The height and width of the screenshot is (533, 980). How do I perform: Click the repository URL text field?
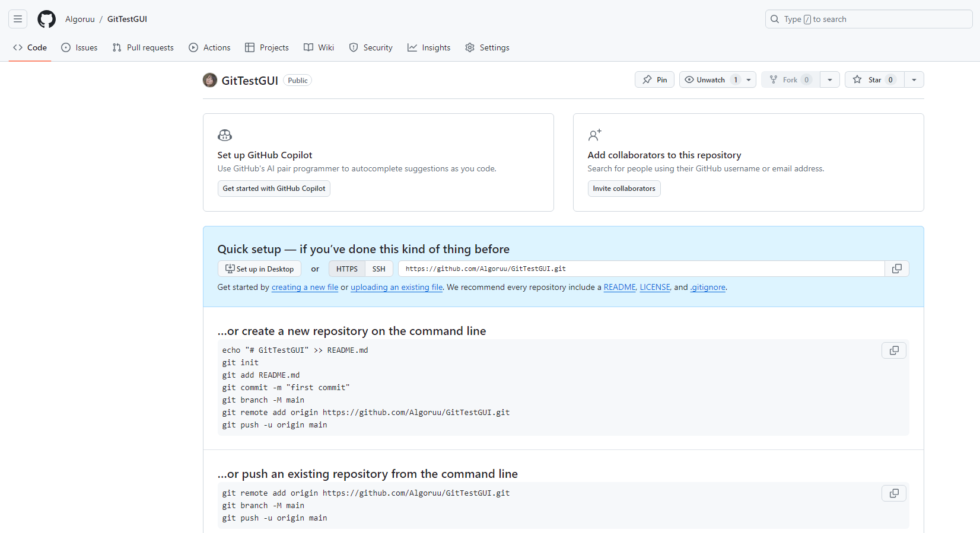641,269
